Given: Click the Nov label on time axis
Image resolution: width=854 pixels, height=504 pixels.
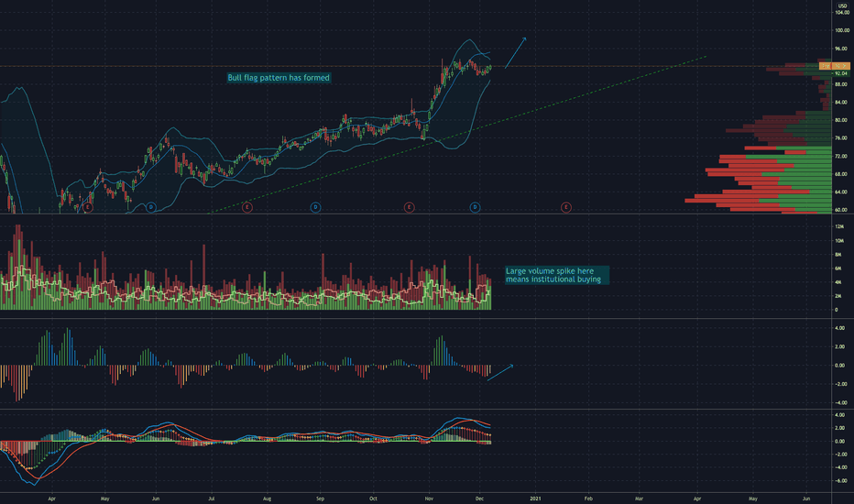Looking at the screenshot, I should click(x=429, y=499).
